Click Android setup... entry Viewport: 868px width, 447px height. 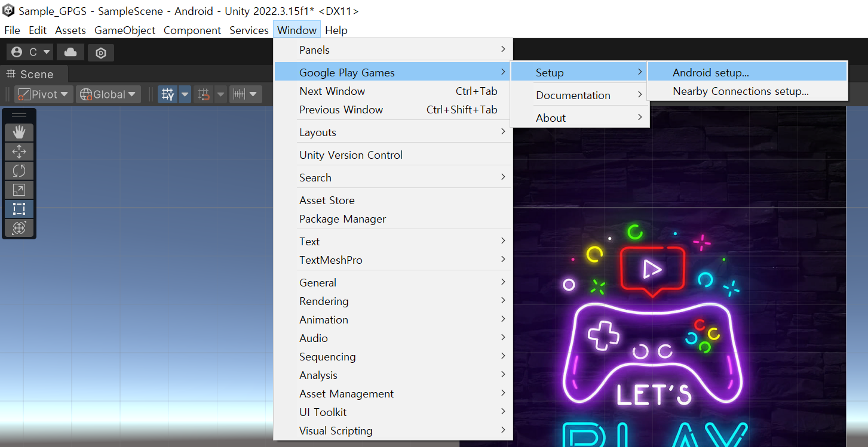[747, 72]
